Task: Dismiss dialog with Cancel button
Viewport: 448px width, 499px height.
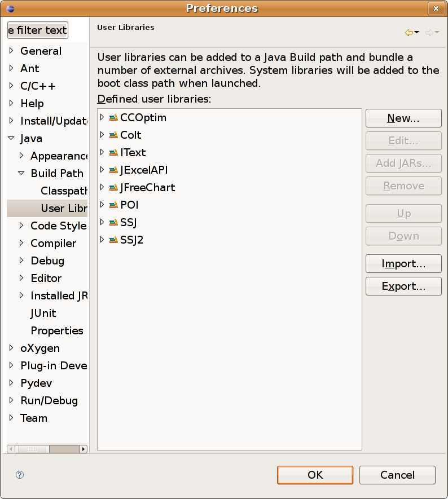Action: (397, 475)
